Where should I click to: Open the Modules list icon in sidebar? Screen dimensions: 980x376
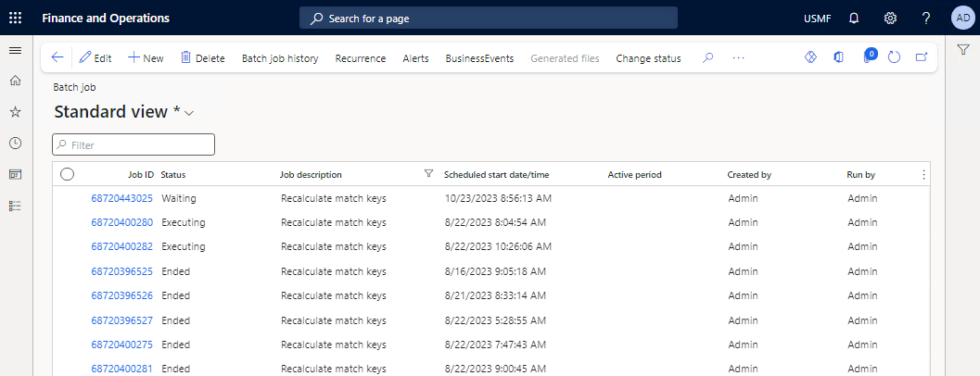(16, 206)
